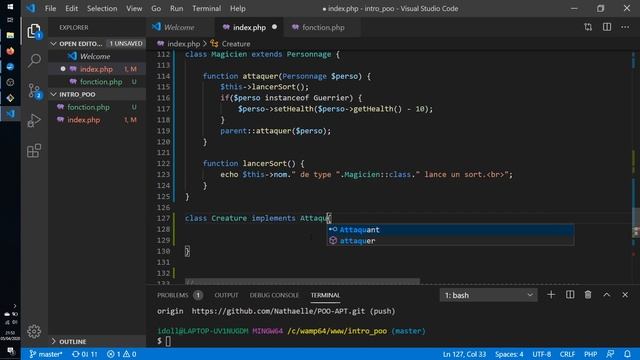Screen dimensions: 640x360
Task: Switch to the Debug Console tab
Action: (274, 295)
